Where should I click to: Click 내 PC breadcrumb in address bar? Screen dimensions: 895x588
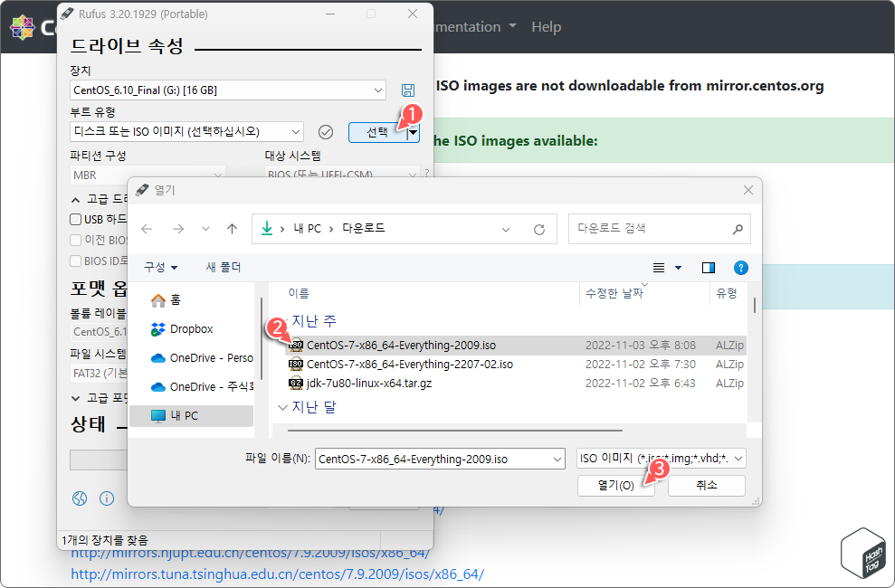[x=307, y=228]
